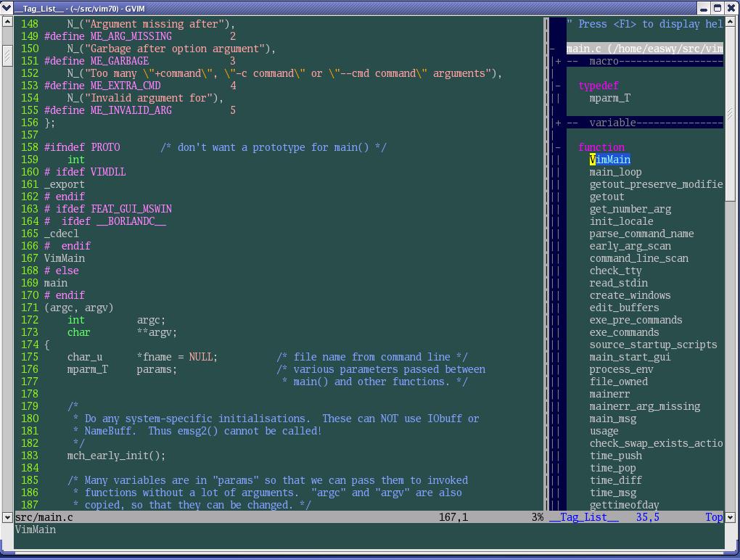The image size is (740, 560).
Task: Select read_stdin in the tag list
Action: point(619,283)
